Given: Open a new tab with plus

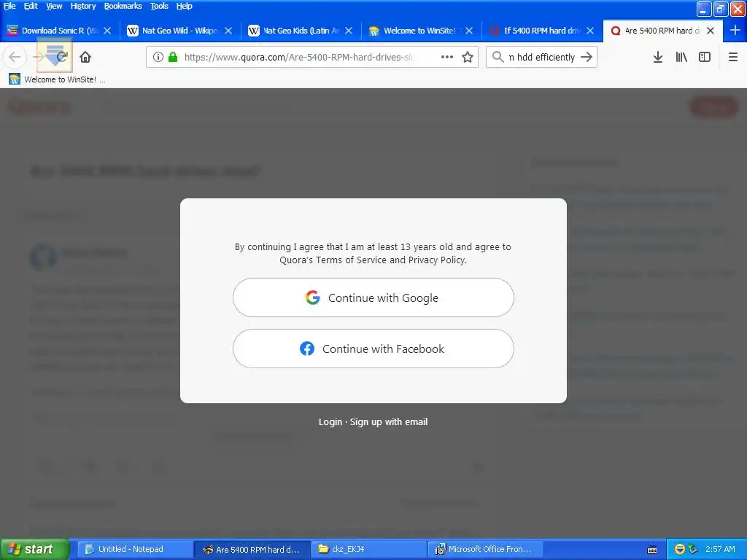Looking at the screenshot, I should (735, 31).
